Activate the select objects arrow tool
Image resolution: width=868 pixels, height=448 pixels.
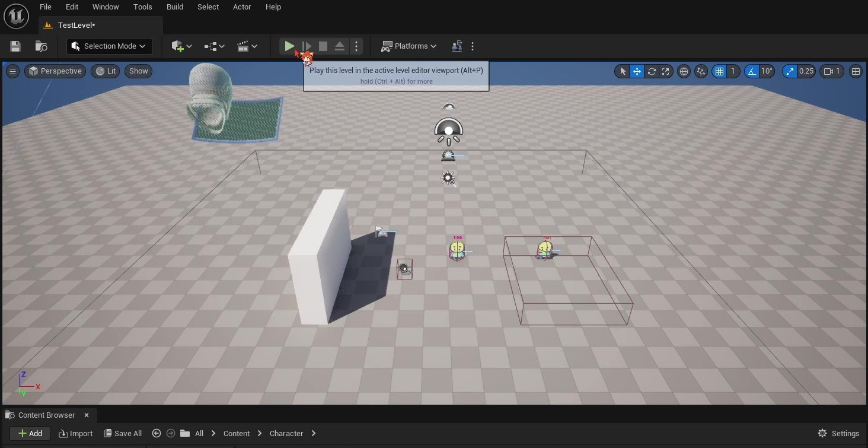tap(623, 71)
